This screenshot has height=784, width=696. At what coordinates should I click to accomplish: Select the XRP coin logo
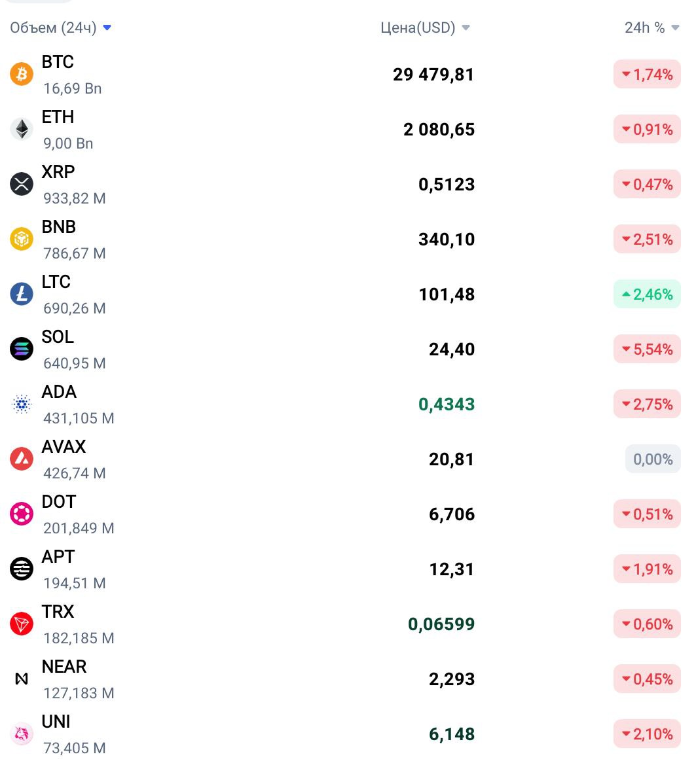pyautogui.click(x=22, y=184)
